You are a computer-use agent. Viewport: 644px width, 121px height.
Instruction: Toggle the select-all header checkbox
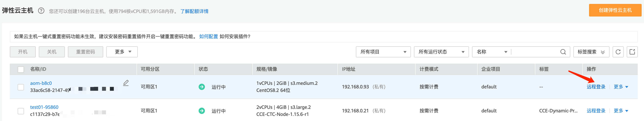pos(21,69)
